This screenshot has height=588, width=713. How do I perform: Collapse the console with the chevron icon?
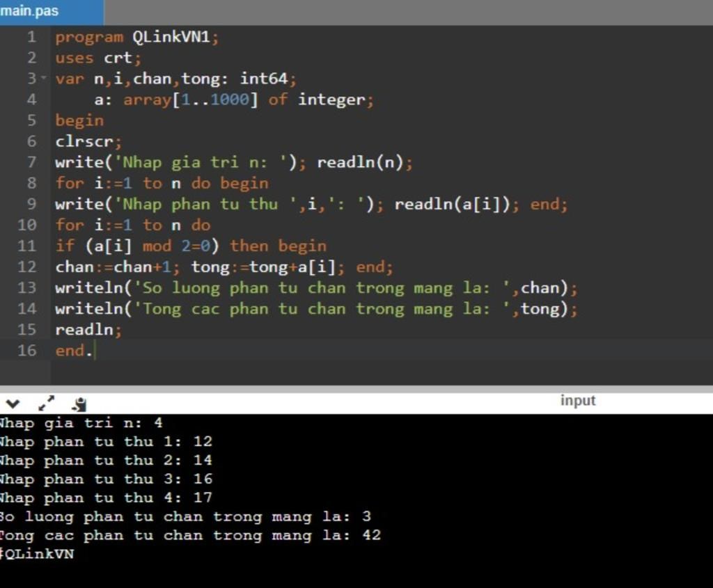point(13,403)
